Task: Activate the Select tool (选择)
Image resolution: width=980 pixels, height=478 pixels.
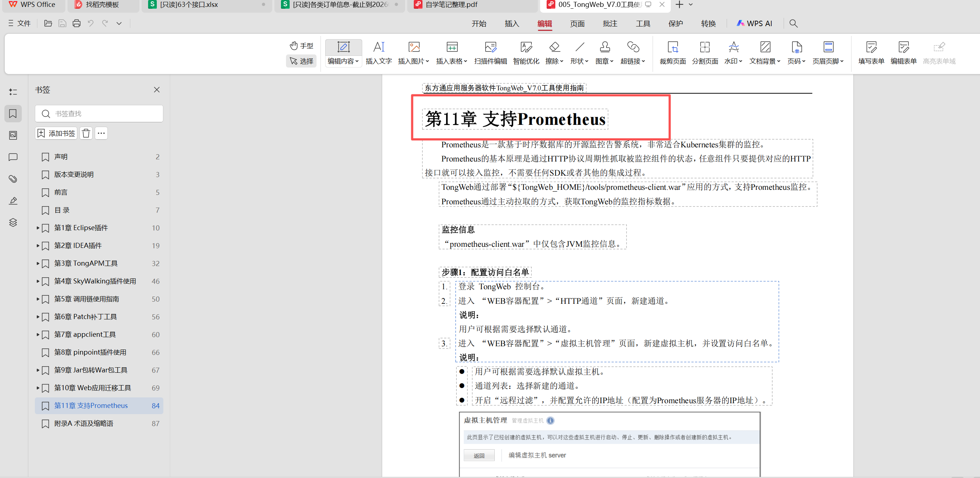Action: point(301,61)
